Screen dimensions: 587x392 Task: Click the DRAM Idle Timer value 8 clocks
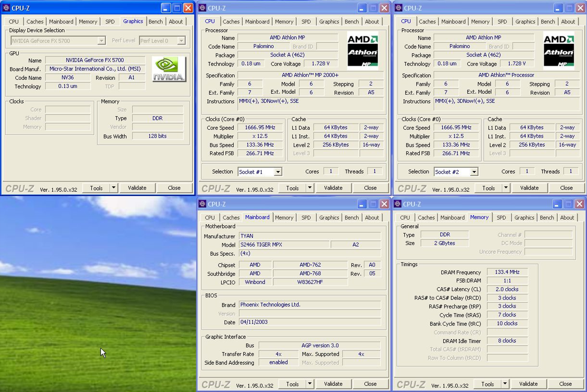(507, 341)
